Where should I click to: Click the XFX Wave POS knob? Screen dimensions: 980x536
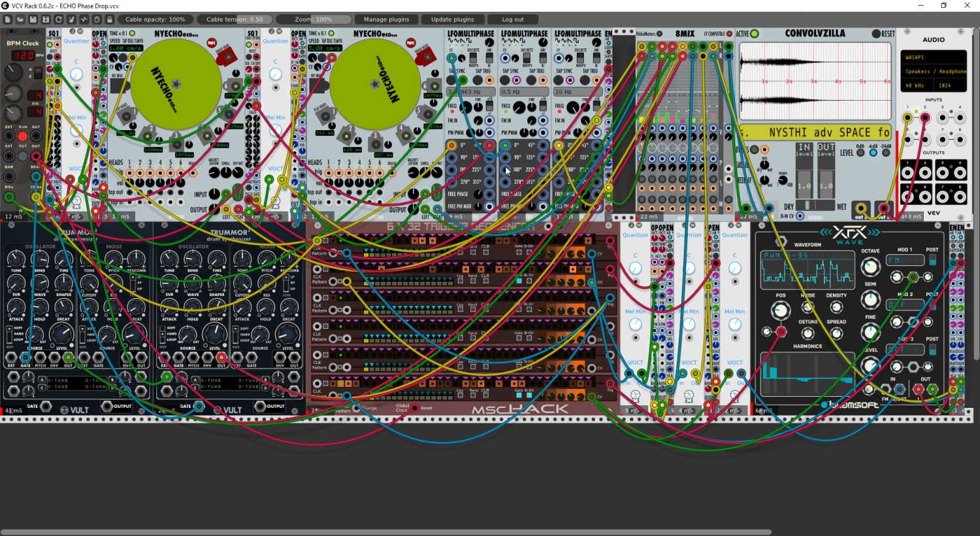point(780,310)
